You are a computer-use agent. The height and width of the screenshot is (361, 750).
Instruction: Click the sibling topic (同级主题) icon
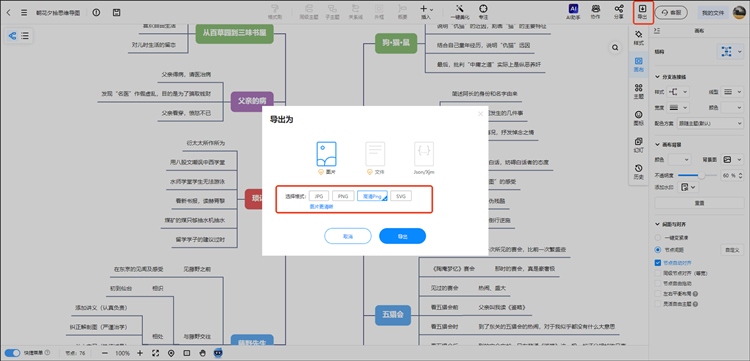[309, 11]
